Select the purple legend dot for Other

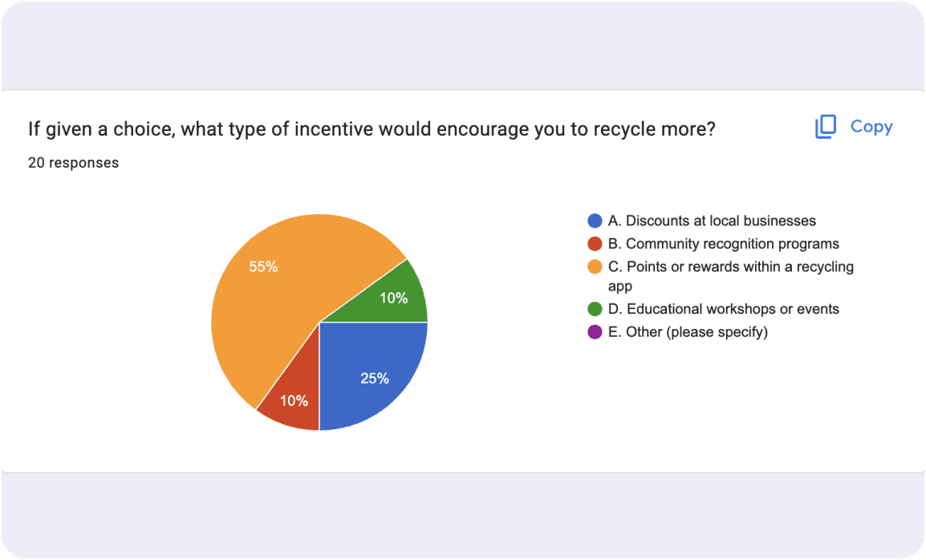pos(595,332)
